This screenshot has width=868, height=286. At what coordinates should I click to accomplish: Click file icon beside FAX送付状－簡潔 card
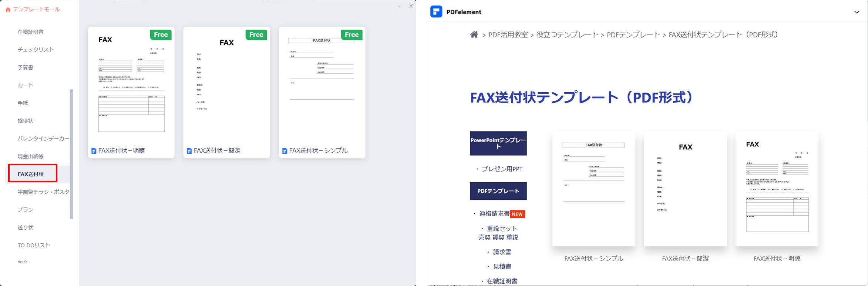pos(189,151)
